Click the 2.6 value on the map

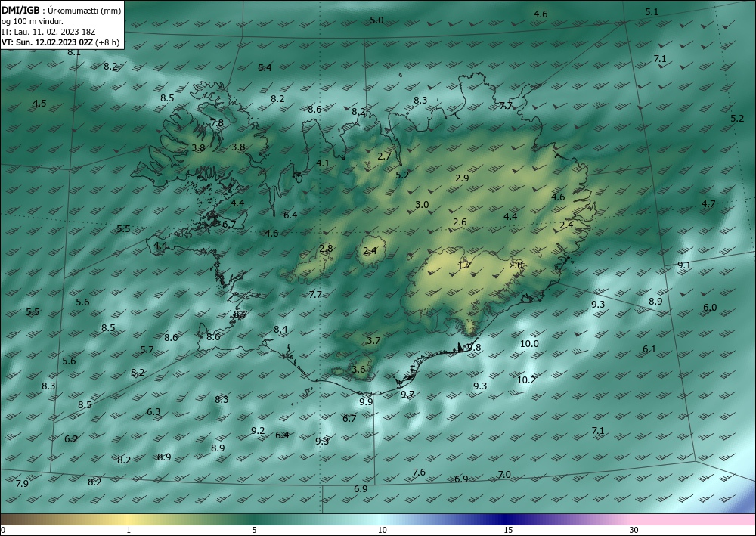460,222
